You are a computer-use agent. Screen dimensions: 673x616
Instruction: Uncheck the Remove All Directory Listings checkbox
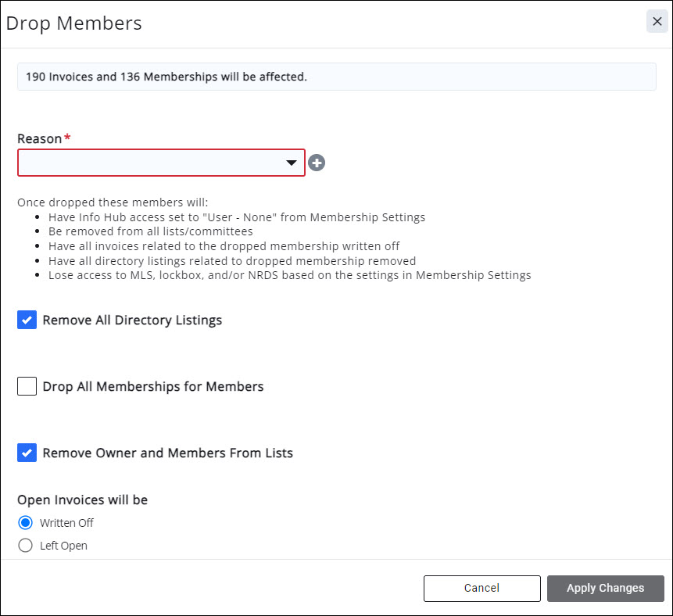click(x=27, y=320)
